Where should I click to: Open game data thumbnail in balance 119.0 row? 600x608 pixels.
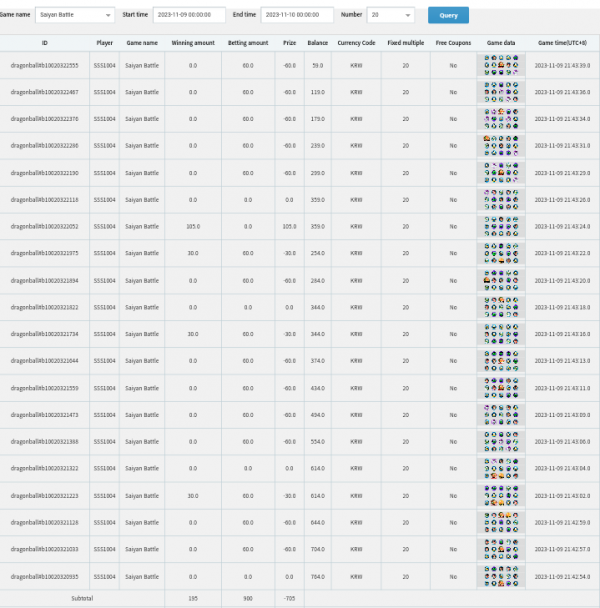[501, 92]
